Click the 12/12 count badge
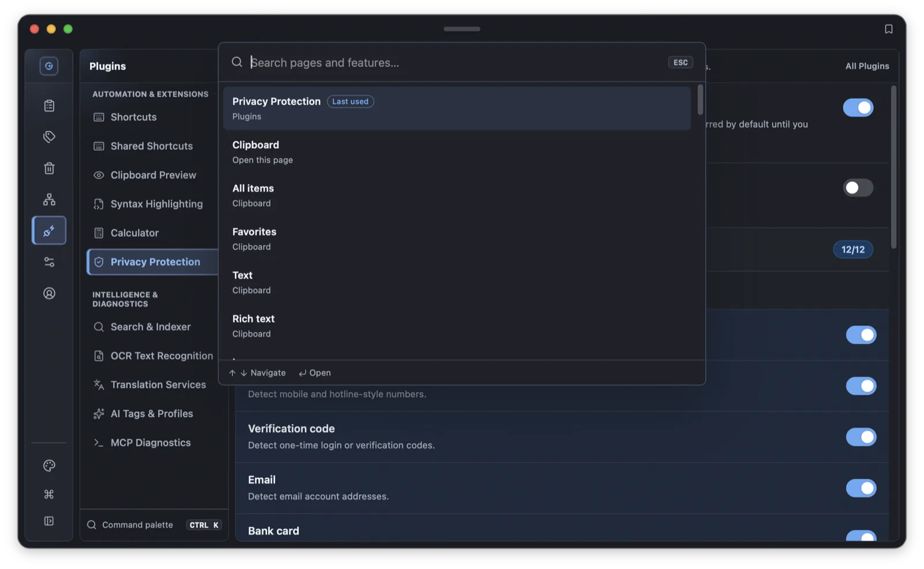924x569 pixels. pyautogui.click(x=852, y=250)
